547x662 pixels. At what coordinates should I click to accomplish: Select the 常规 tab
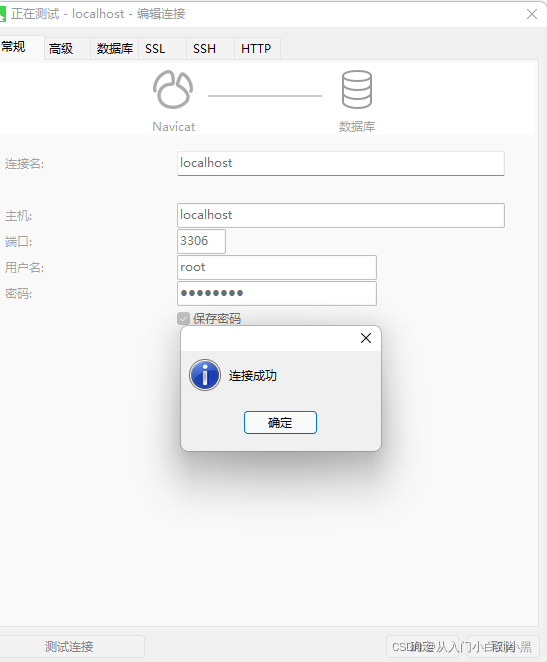pyautogui.click(x=14, y=47)
